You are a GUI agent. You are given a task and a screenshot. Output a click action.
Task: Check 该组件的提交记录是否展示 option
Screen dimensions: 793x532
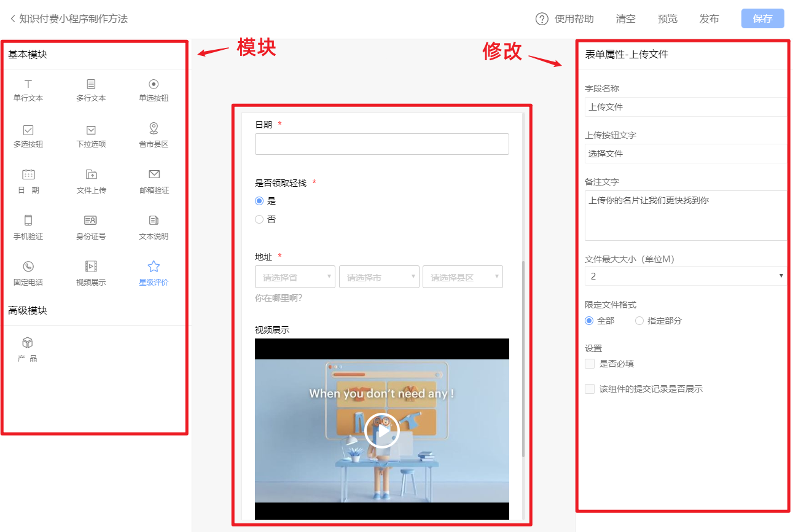(590, 388)
